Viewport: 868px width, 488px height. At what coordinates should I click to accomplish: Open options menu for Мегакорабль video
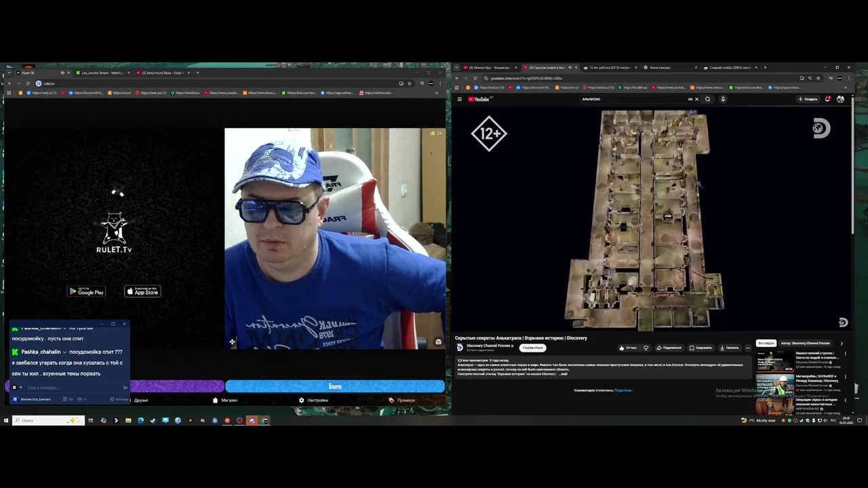845,378
